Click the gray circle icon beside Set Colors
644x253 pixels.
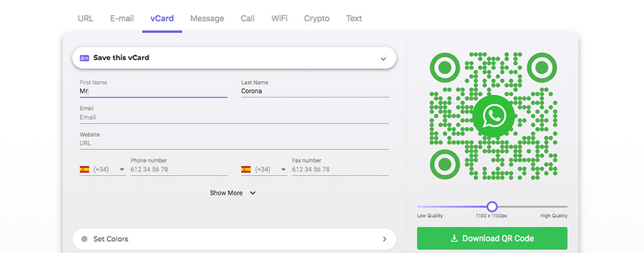click(x=84, y=239)
